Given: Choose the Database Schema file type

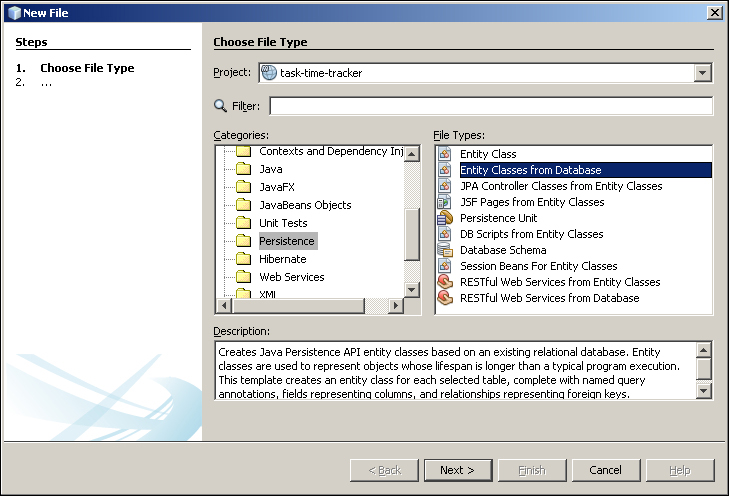Looking at the screenshot, I should (503, 250).
